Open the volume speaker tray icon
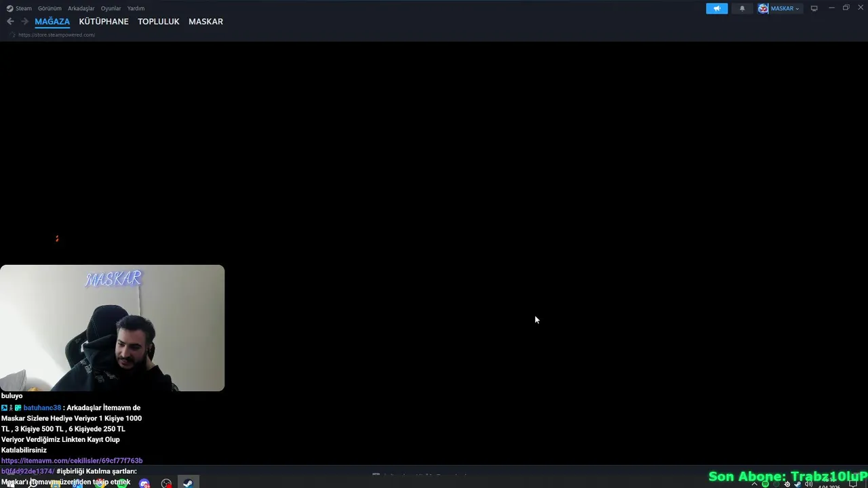 point(808,484)
